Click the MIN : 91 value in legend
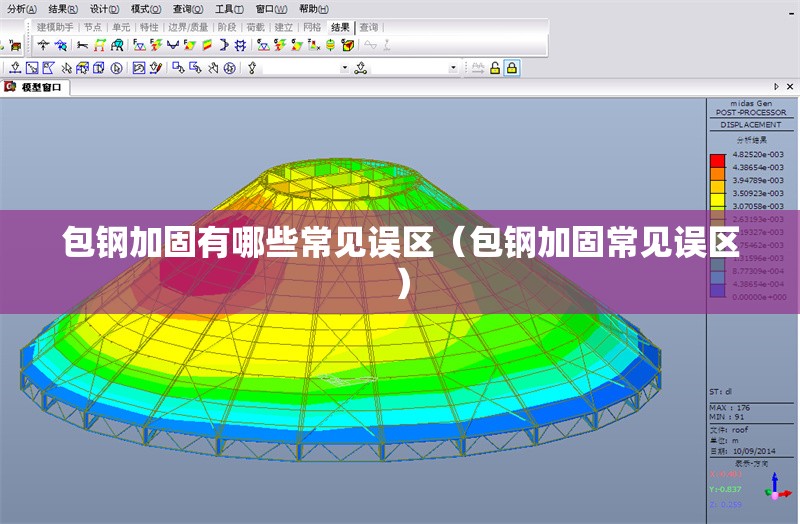800x524 pixels. [727, 417]
